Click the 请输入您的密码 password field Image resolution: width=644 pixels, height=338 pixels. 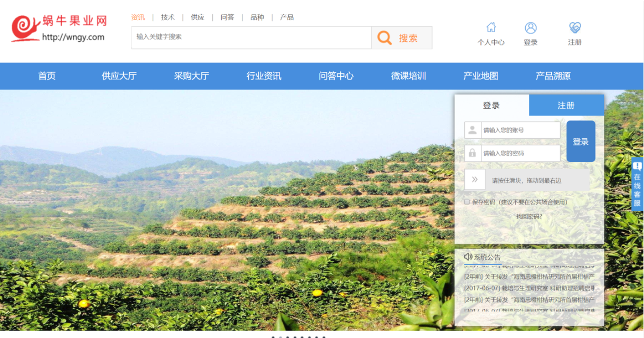point(520,153)
